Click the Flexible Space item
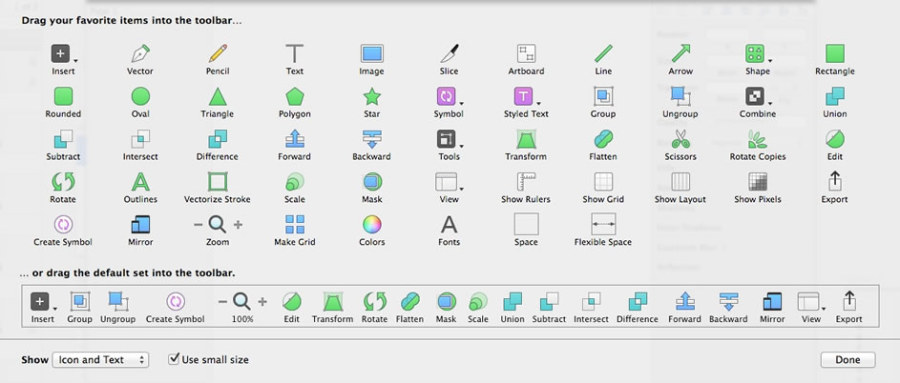 point(603,225)
